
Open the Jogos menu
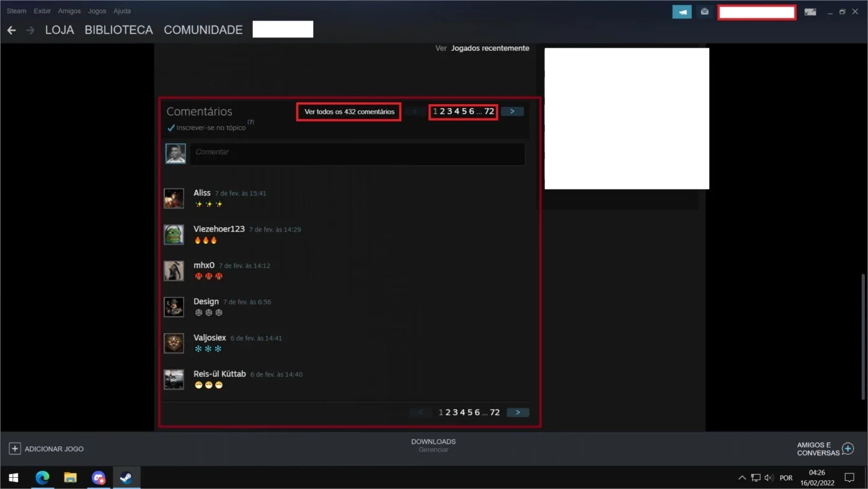[x=97, y=11]
